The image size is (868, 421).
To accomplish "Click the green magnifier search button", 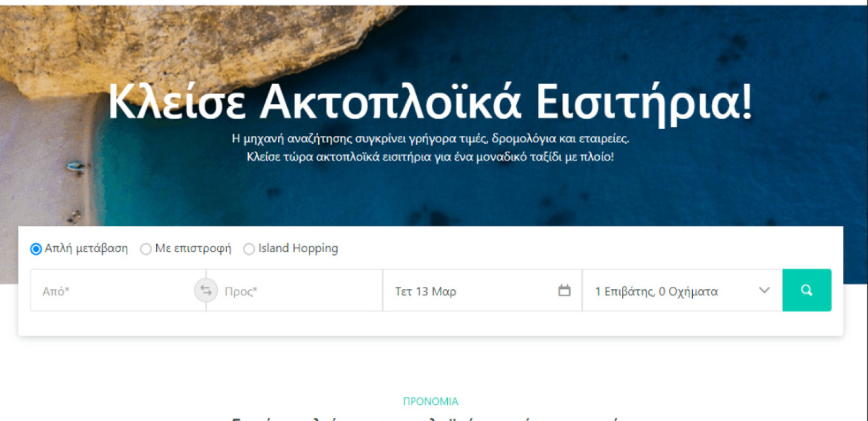I will pos(806,290).
